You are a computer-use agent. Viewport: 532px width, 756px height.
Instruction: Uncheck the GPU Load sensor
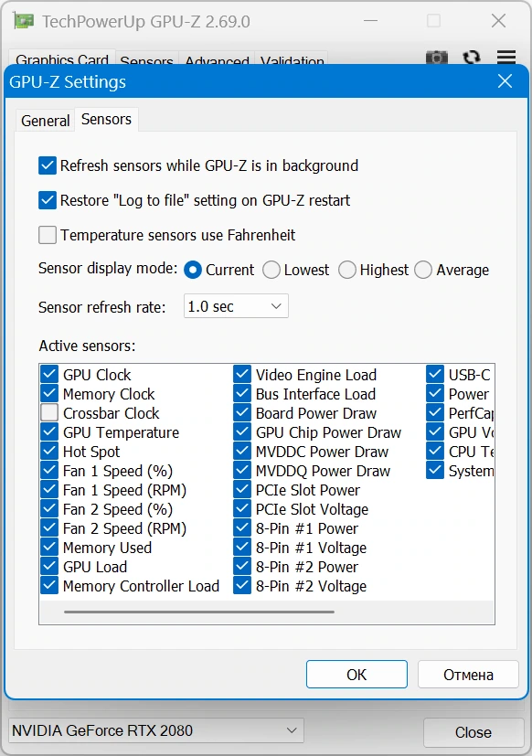pos(49,567)
